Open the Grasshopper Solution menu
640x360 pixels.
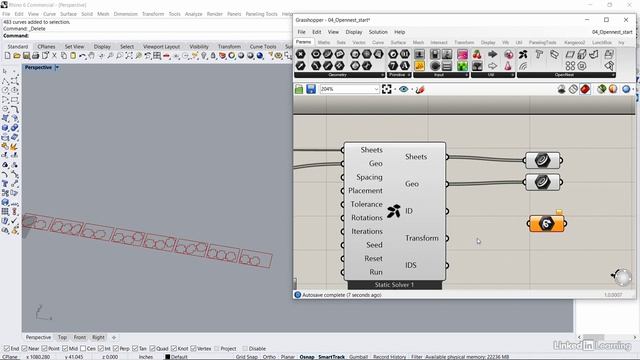tap(378, 32)
